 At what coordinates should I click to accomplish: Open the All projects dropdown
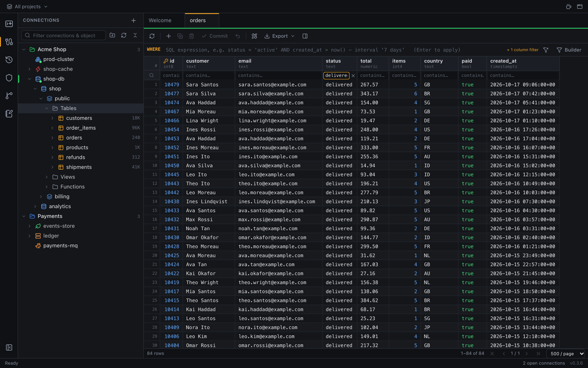[27, 7]
